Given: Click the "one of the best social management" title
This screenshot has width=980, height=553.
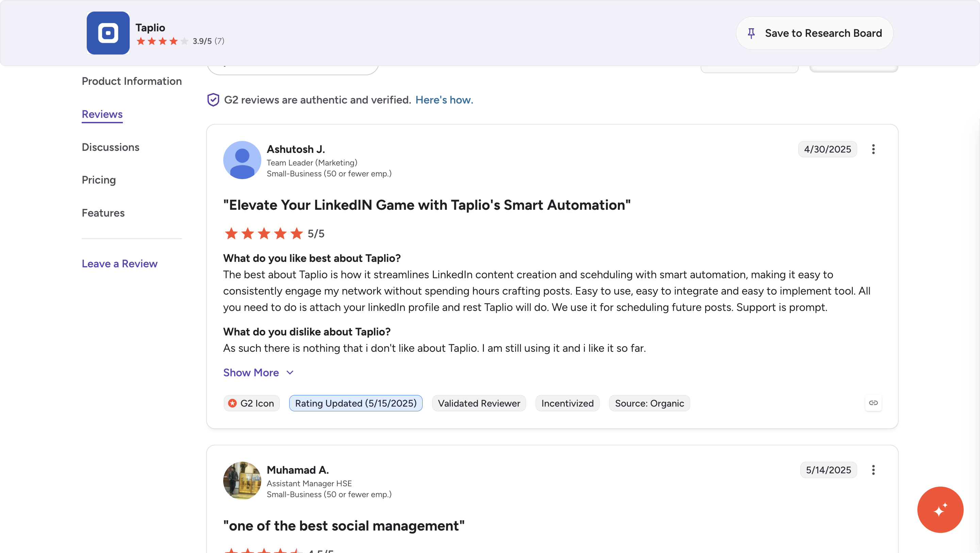Looking at the screenshot, I should [x=344, y=526].
